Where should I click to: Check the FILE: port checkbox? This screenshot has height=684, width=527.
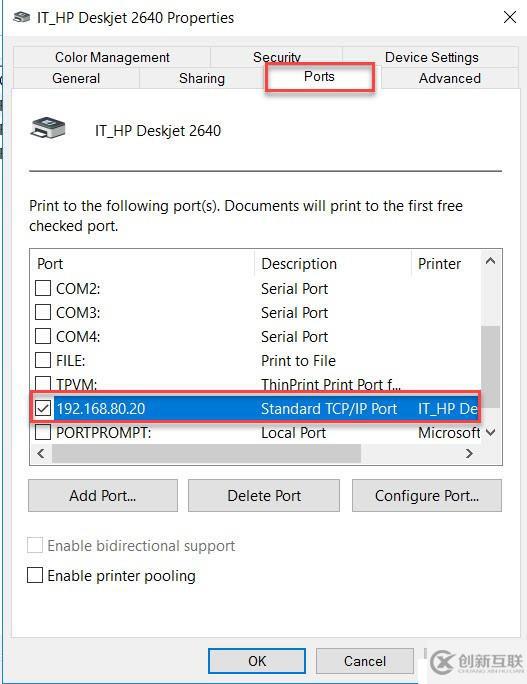click(x=43, y=360)
